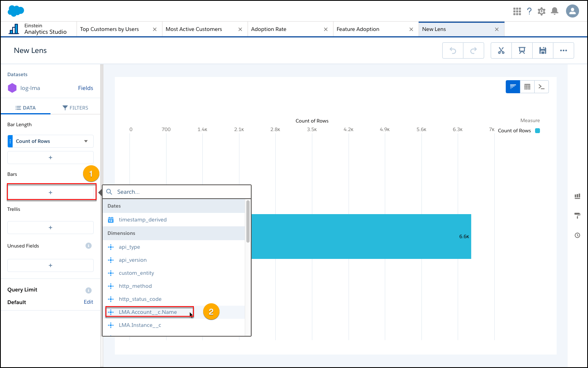
Task: Switch to SAQL query mode
Action: tap(542, 87)
